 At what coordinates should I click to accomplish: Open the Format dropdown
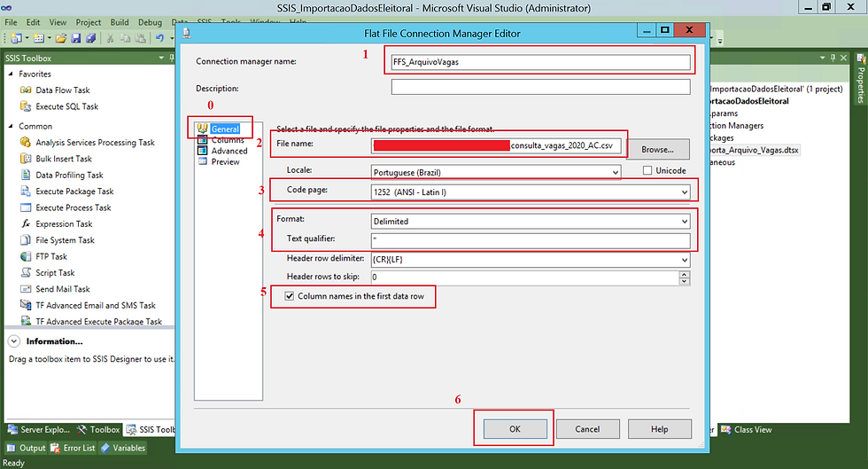pos(685,221)
